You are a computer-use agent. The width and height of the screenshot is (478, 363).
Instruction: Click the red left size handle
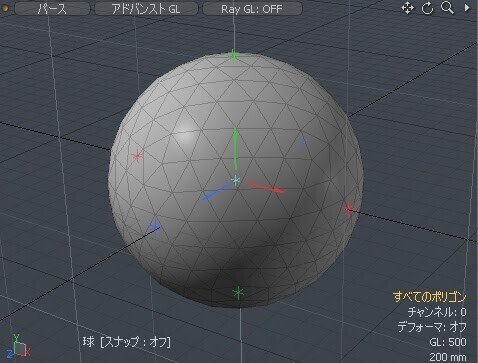click(x=137, y=155)
